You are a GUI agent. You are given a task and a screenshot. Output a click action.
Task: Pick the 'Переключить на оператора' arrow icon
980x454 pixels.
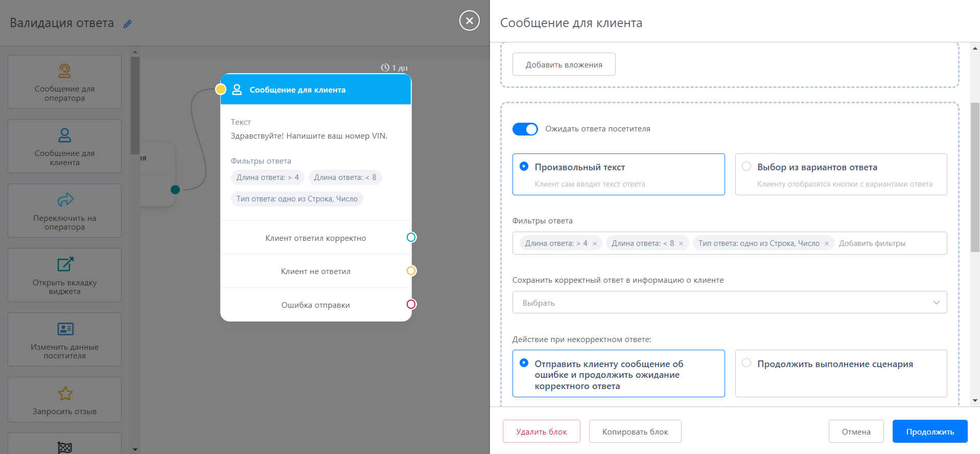(65, 199)
